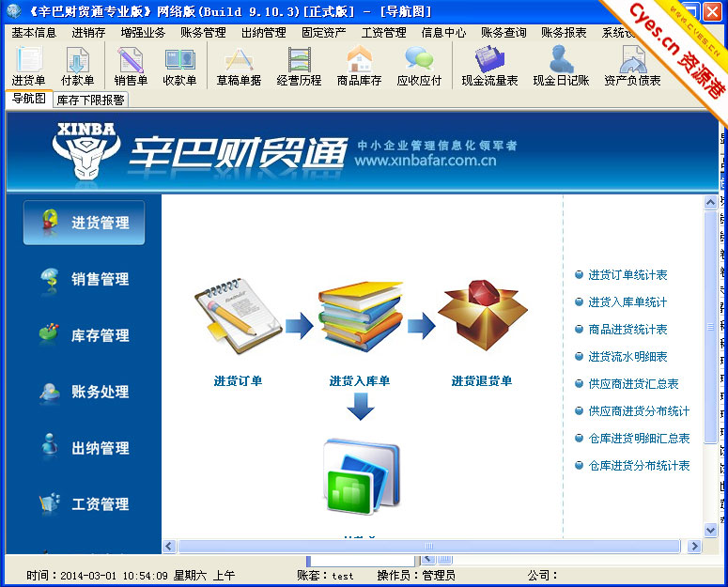Viewport: 728px width, 587px height.
Task: Click the 进货入库单 label link
Action: [360, 381]
